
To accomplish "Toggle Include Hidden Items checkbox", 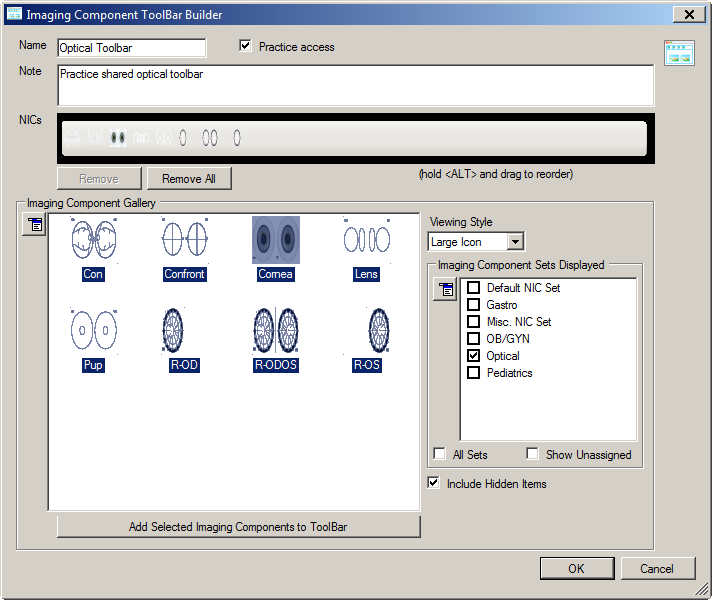I will tap(434, 483).
